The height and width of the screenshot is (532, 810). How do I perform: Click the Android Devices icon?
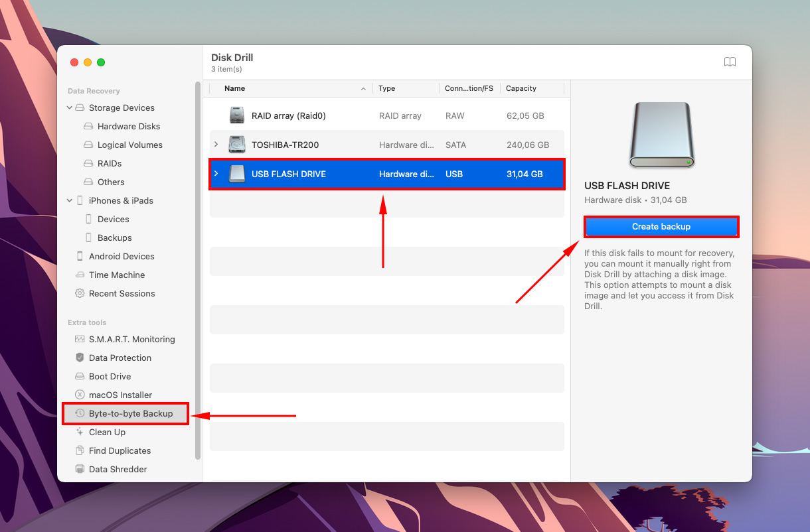tap(80, 256)
